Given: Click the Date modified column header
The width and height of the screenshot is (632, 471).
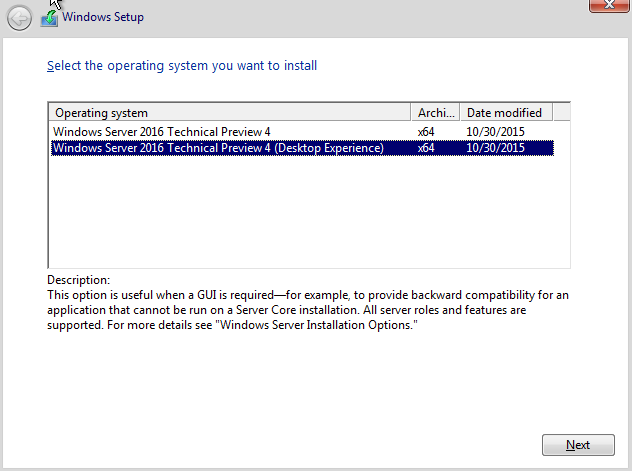Looking at the screenshot, I should (x=507, y=112).
